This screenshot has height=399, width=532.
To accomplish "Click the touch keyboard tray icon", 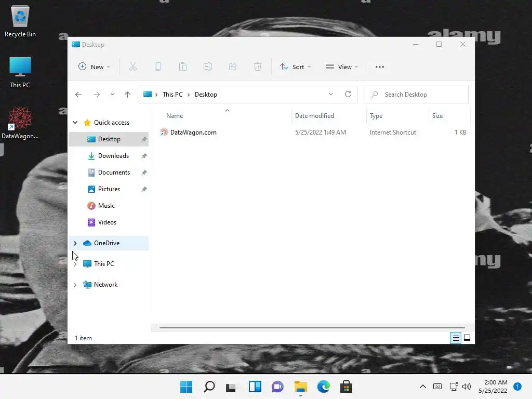I will [437, 387].
